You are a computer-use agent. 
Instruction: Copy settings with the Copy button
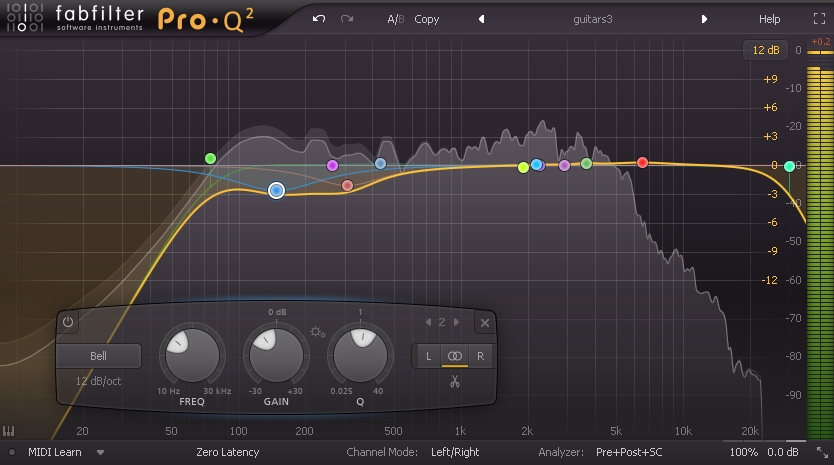(427, 19)
